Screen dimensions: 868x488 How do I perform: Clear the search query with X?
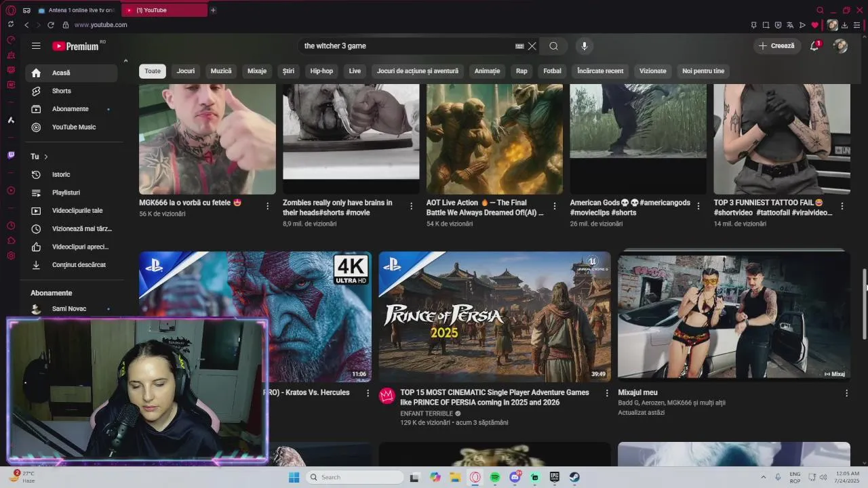coord(532,46)
